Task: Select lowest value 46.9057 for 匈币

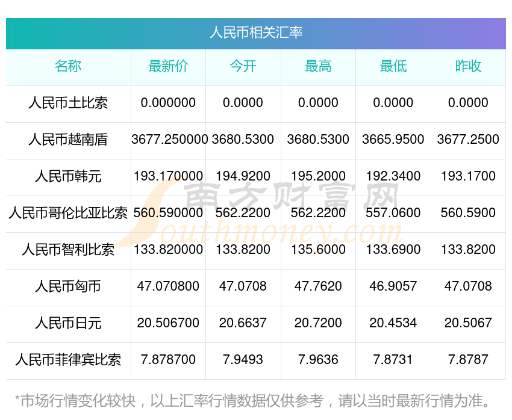Action: pos(393,286)
